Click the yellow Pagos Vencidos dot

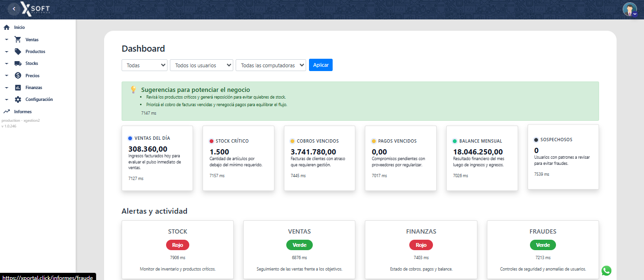[x=374, y=141]
